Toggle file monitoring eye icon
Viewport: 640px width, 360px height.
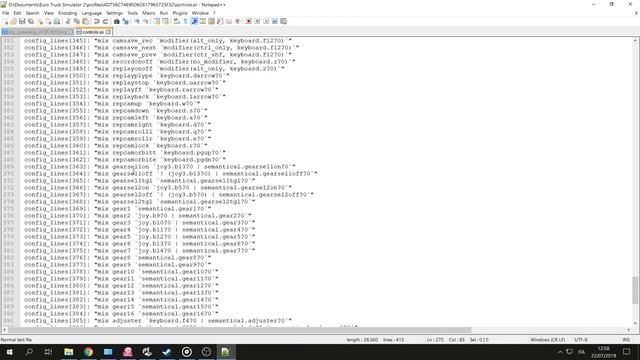[x=238, y=21]
